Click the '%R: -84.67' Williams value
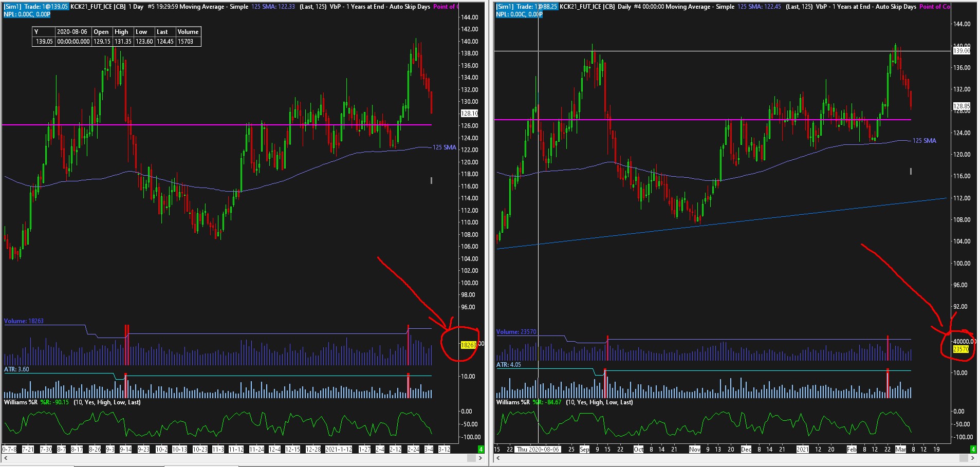 pyautogui.click(x=547, y=402)
